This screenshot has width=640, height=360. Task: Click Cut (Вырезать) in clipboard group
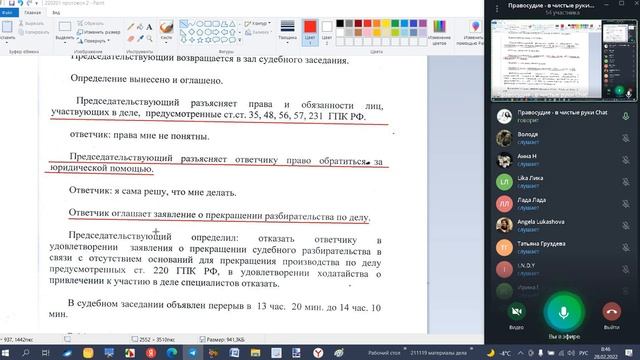[31, 23]
